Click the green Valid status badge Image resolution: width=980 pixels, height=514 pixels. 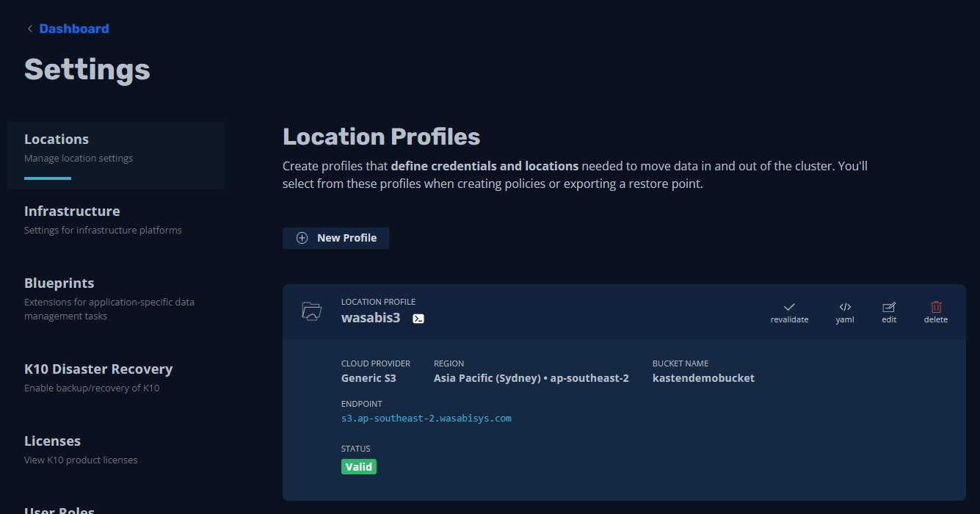pos(359,467)
